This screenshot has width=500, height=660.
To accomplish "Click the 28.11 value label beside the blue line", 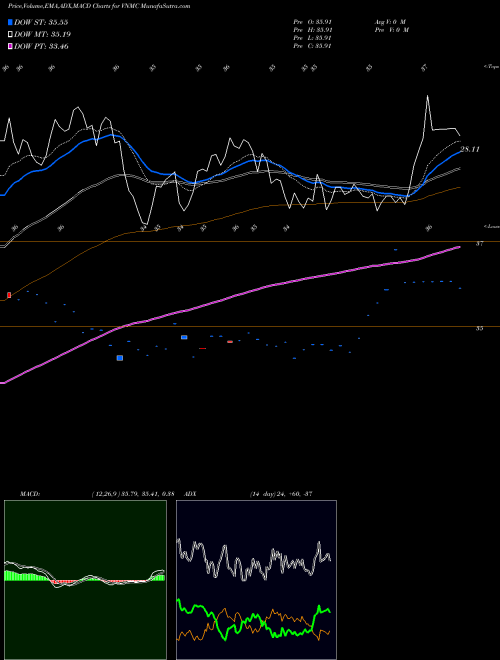I will click(470, 149).
